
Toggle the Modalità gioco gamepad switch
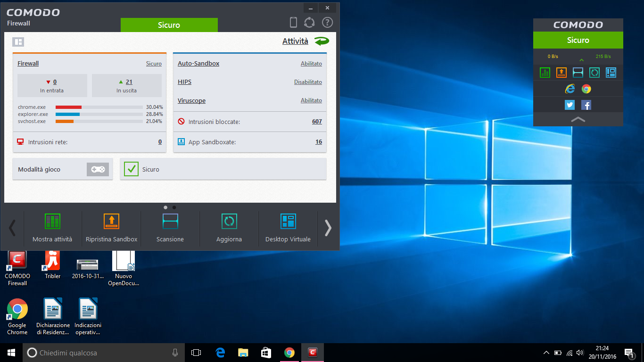98,170
